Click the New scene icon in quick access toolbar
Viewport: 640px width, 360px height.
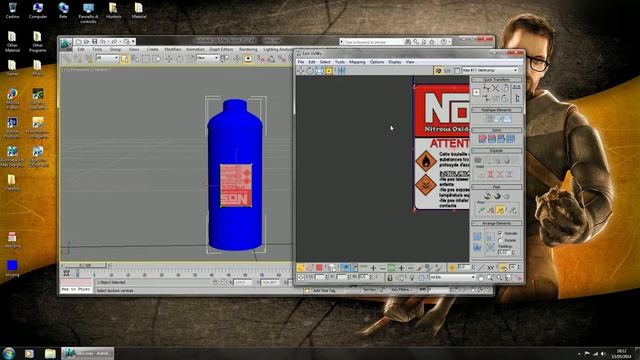click(78, 41)
